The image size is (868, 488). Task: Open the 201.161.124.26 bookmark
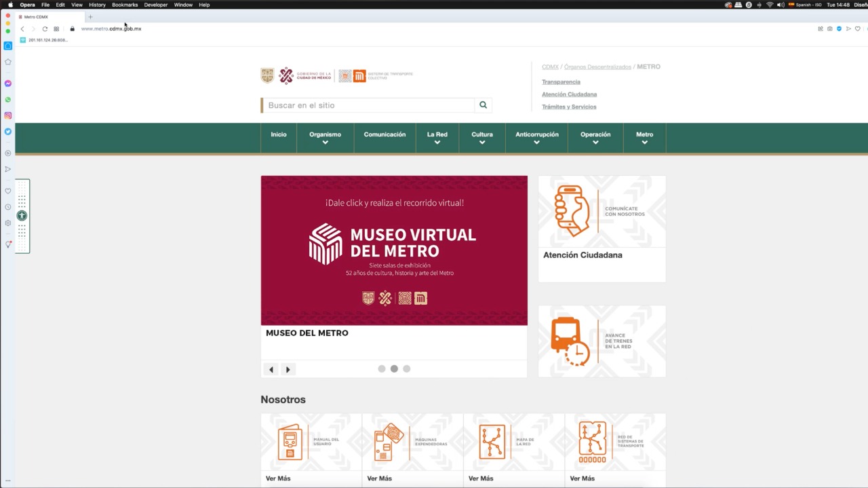[x=44, y=40]
